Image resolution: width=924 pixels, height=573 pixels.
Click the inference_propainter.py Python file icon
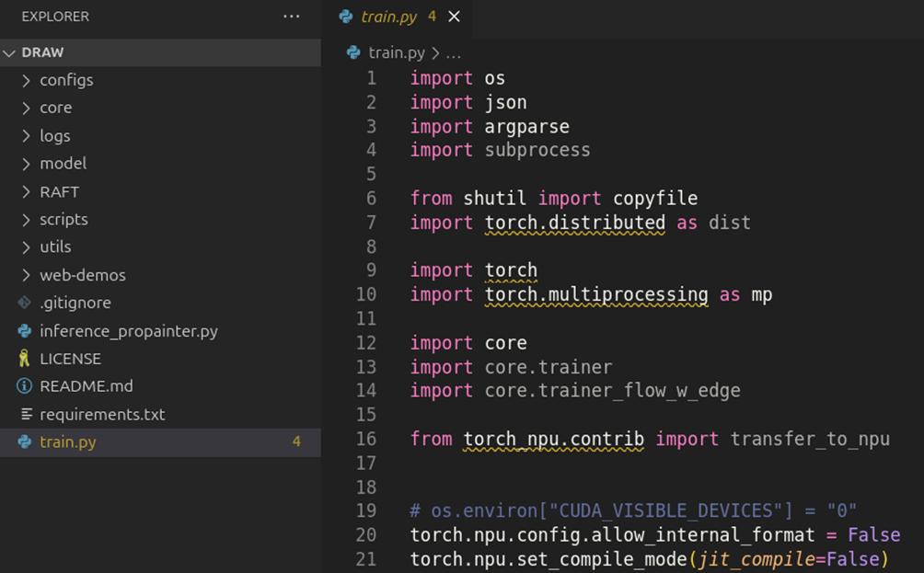tap(25, 331)
